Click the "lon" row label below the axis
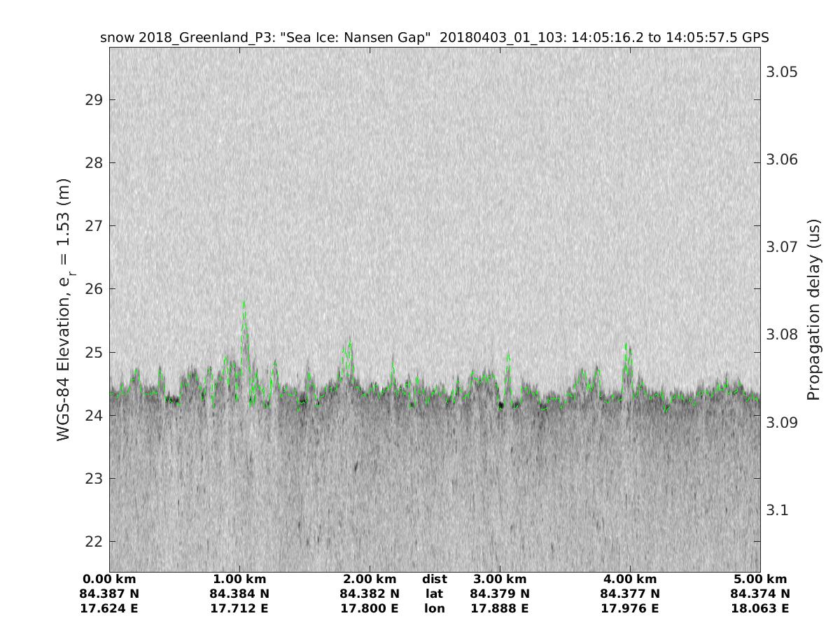The width and height of the screenshot is (840, 630). pos(435,609)
